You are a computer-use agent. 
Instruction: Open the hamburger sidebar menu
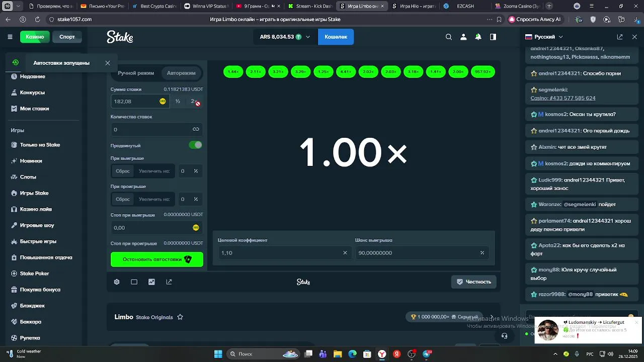pyautogui.click(x=10, y=37)
